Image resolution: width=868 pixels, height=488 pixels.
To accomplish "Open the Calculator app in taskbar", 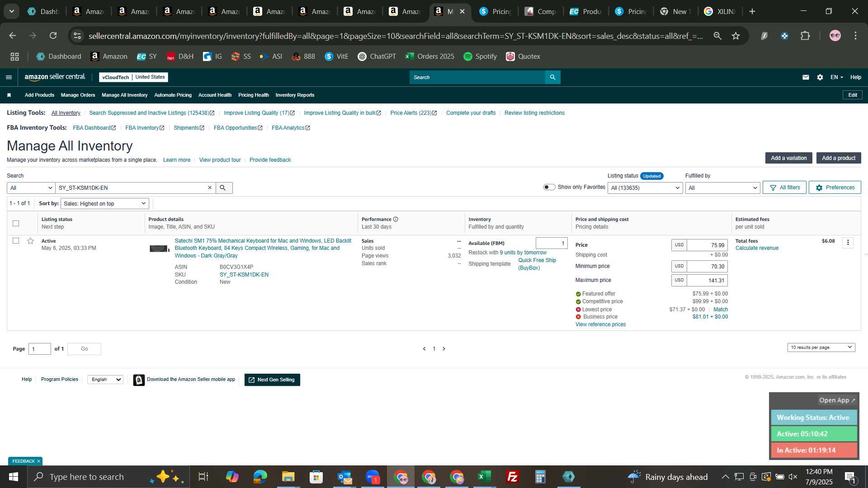I will (x=540, y=477).
